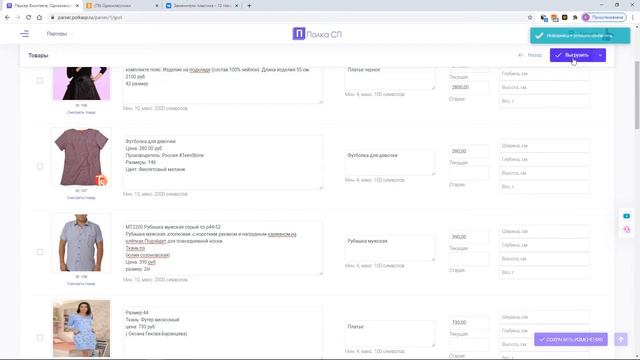Open the Chrome three-dot menu
Viewport: 640px width, 360px height.
pos(633,18)
